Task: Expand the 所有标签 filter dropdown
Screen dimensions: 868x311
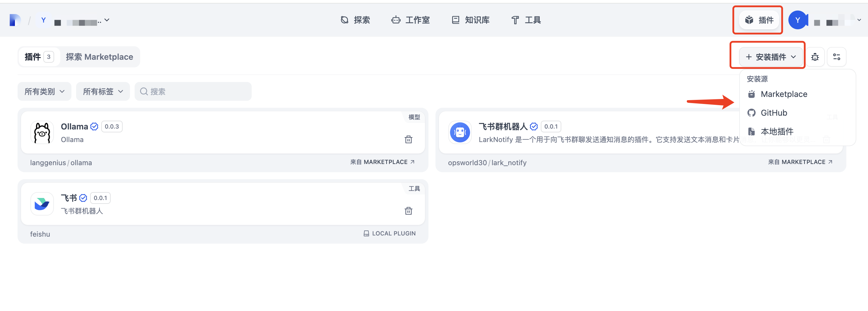Action: (103, 91)
